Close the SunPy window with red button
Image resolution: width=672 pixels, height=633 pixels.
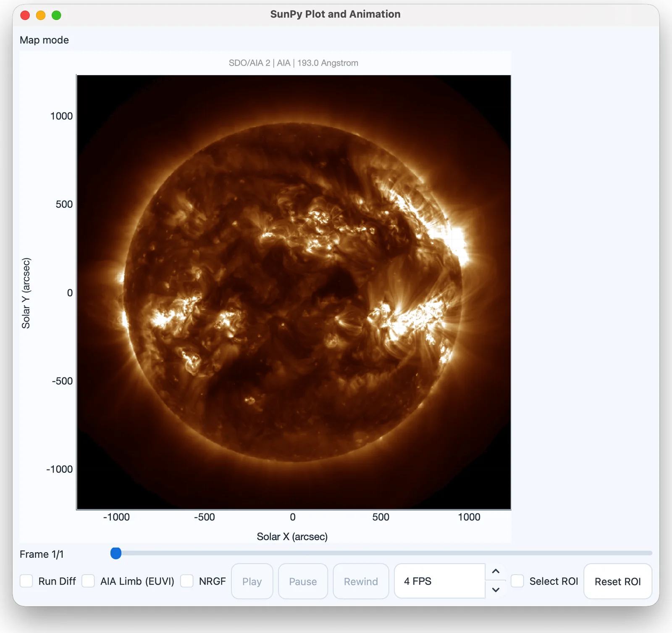pos(25,16)
